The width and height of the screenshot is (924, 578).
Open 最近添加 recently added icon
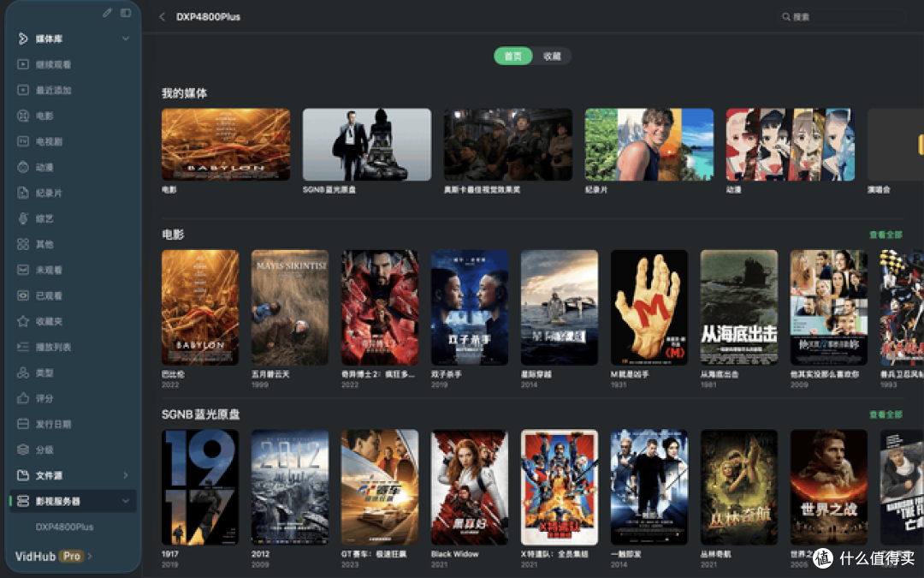23,90
